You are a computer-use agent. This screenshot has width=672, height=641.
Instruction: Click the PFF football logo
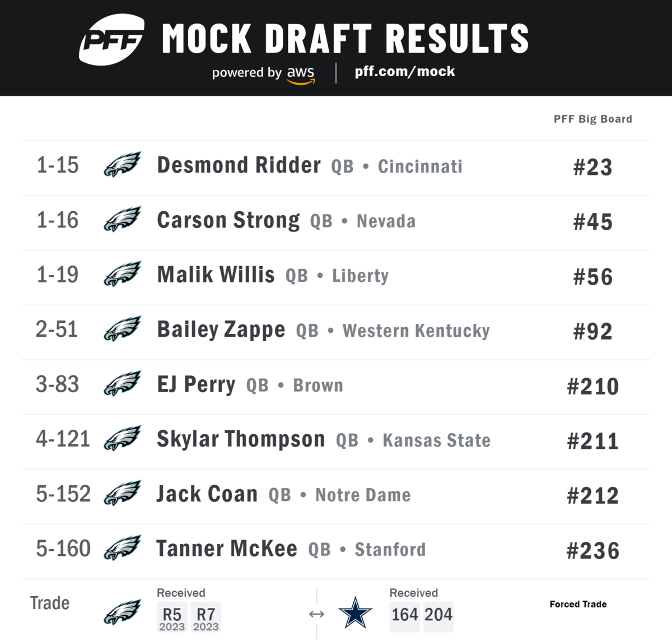pyautogui.click(x=111, y=40)
